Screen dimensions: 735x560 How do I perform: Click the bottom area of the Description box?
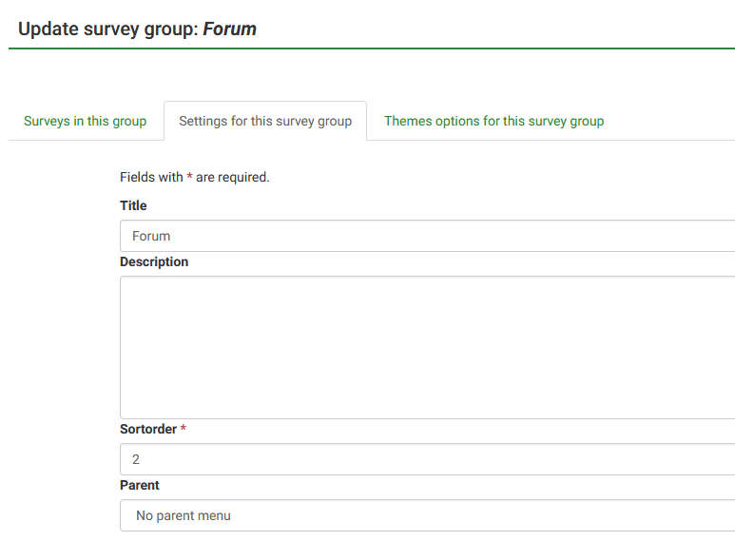(428, 404)
